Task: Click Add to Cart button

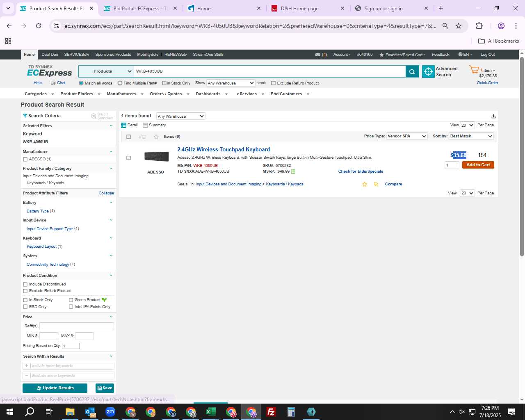Action: pos(478,165)
